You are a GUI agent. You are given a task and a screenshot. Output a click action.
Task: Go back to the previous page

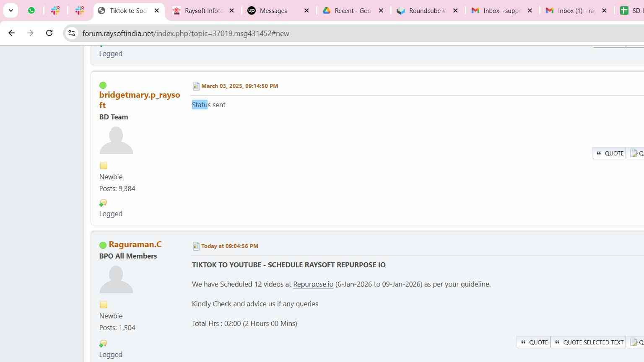click(12, 33)
